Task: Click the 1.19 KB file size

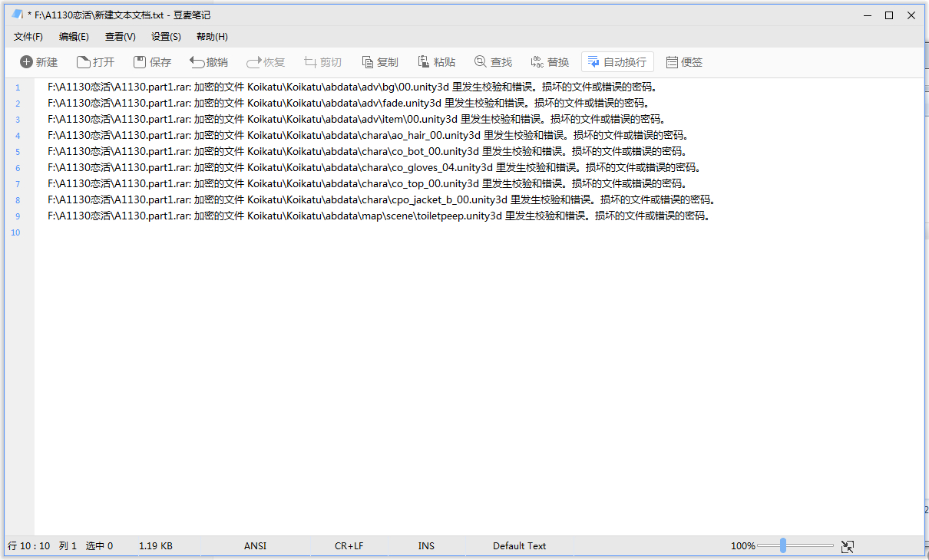Action: (156, 546)
